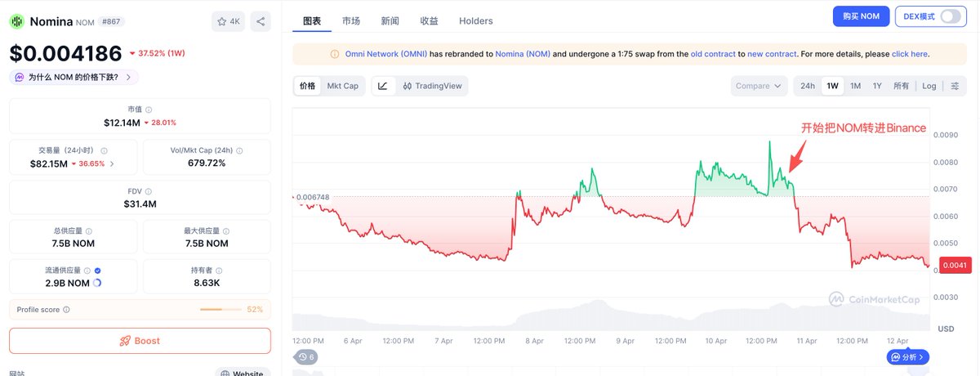Image resolution: width=980 pixels, height=376 pixels.
Task: Toggle the DEX模式 switch
Action: click(x=951, y=16)
